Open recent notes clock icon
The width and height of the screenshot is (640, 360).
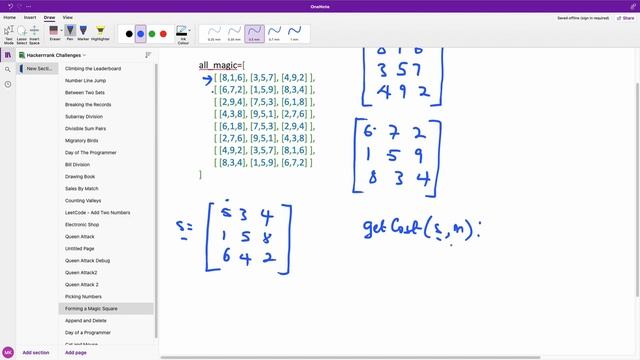point(8,84)
